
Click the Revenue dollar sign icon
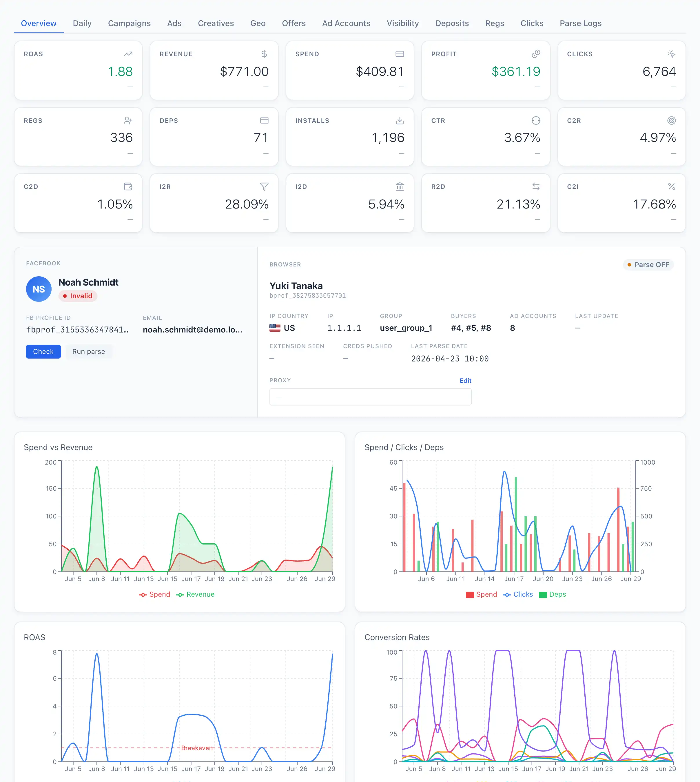click(264, 54)
